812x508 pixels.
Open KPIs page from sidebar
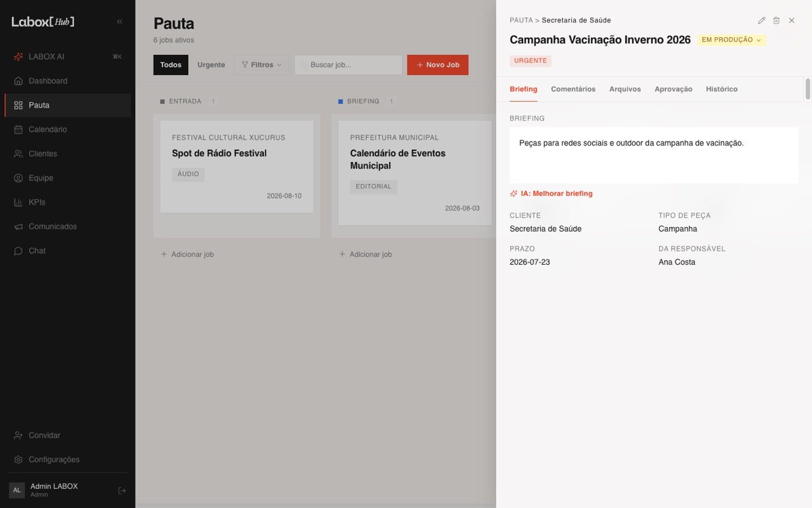tap(68, 203)
